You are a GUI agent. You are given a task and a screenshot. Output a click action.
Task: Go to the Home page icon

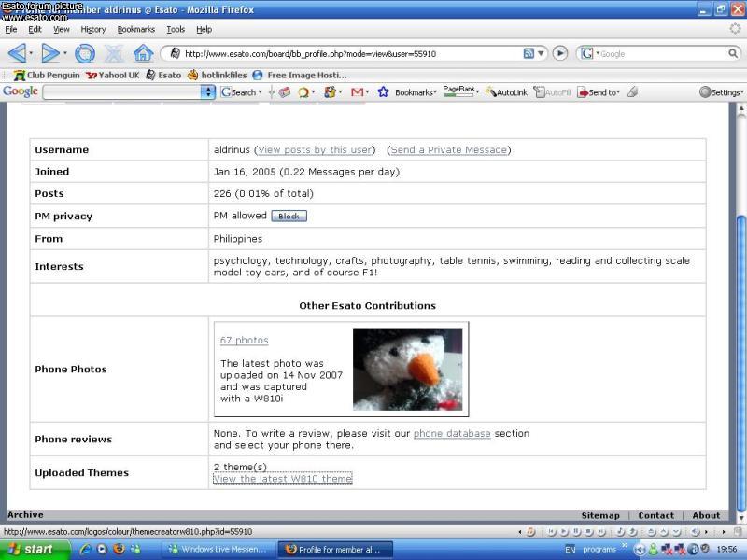(x=143, y=53)
